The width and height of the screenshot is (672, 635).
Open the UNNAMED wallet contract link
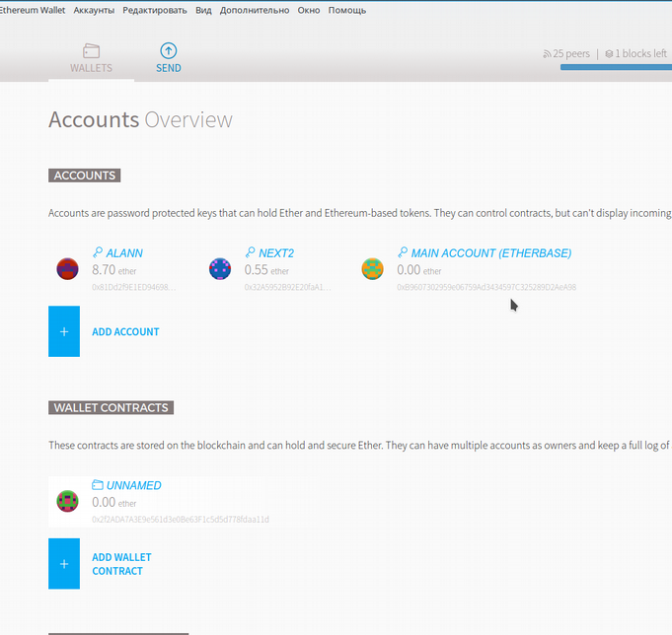click(x=134, y=485)
